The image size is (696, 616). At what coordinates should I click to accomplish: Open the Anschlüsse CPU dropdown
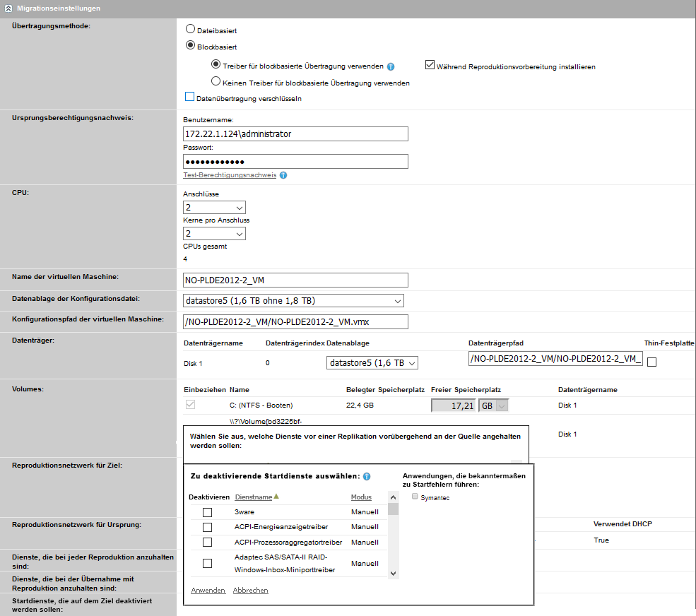coord(214,208)
